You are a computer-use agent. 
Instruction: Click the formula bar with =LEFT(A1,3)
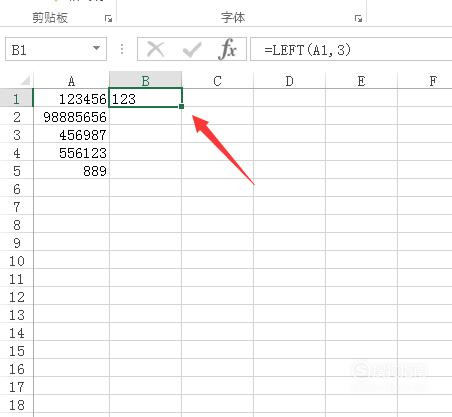(x=351, y=49)
